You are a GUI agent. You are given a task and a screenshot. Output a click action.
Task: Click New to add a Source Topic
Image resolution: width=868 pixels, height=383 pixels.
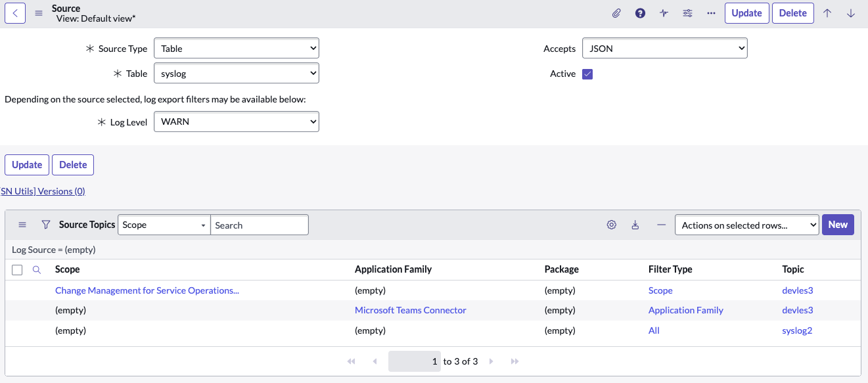(838, 225)
